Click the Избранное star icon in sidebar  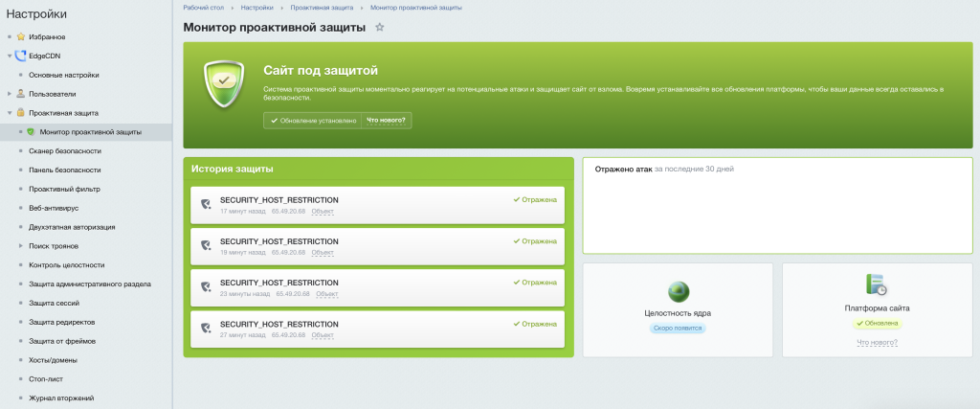click(21, 37)
